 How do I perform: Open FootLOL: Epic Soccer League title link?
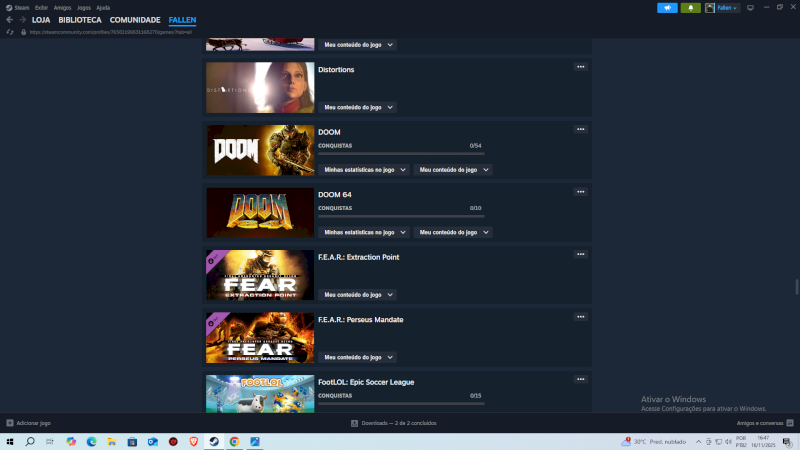pos(366,382)
